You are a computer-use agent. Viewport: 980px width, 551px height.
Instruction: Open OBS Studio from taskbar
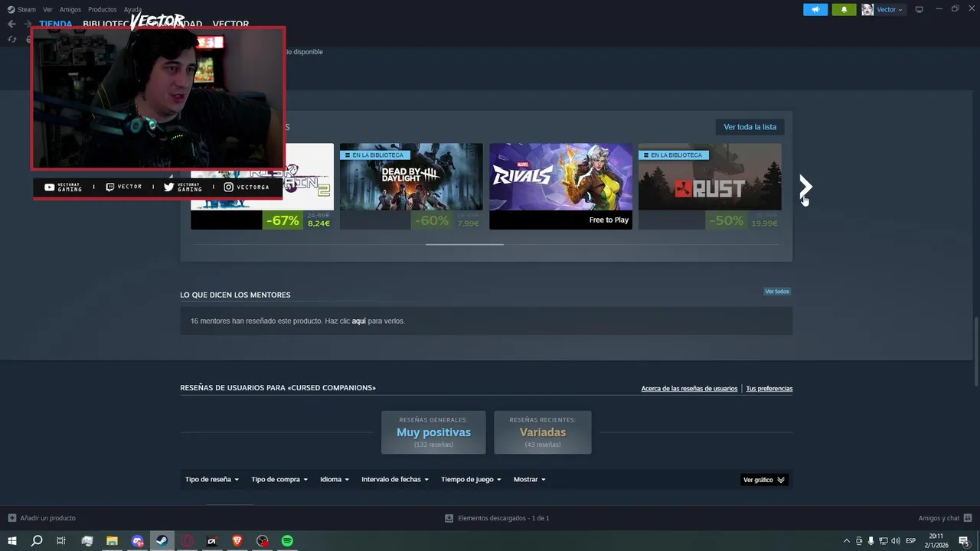pyautogui.click(x=263, y=541)
